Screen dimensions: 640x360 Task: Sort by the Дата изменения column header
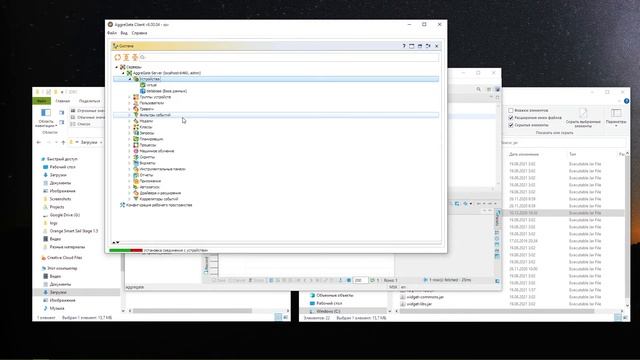pyautogui.click(x=524, y=154)
